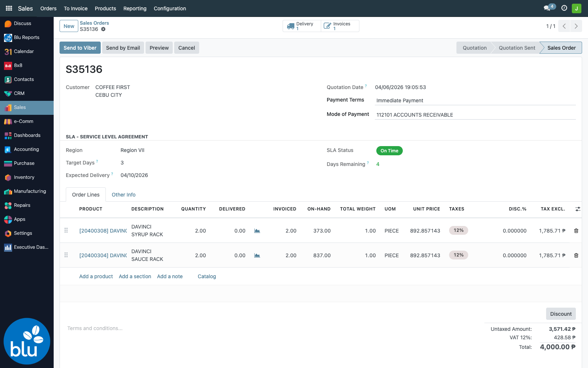588x368 pixels.
Task: Open the apps grid menu icon
Action: coord(9,8)
